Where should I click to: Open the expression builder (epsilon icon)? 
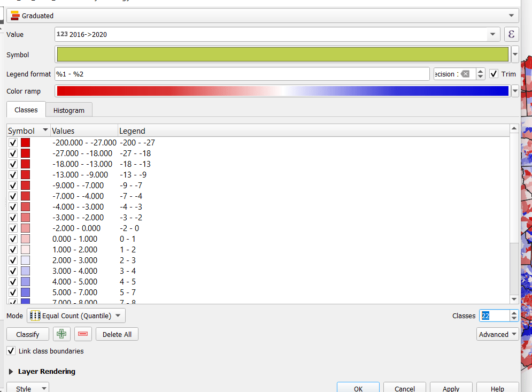[511, 34]
